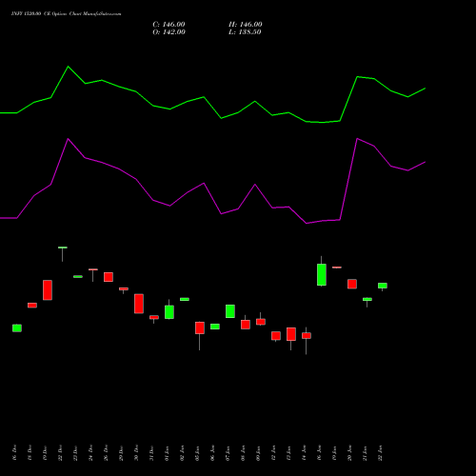Click the large green candlestick above 16 Jan

pos(322,274)
